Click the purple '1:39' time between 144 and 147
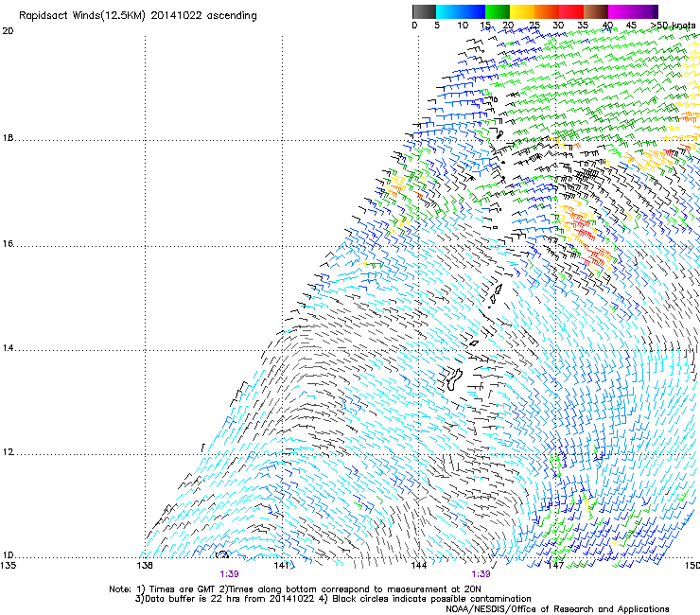Viewport: 700px width, 615px height. 481,574
